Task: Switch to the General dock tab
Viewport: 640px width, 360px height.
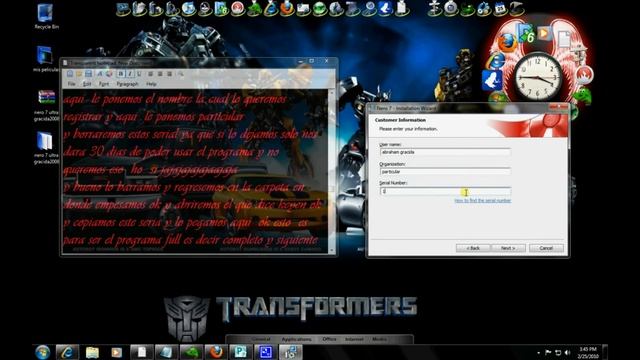Action: 261,339
